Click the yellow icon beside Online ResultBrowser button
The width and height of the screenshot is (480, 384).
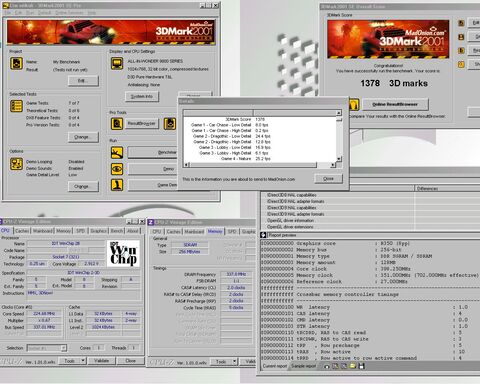(x=354, y=105)
